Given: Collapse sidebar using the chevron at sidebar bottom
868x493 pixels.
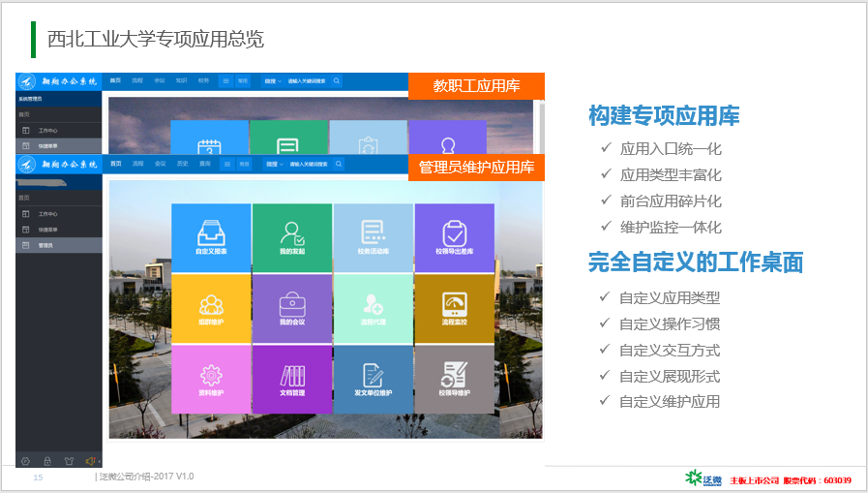Looking at the screenshot, I should 100,461.
